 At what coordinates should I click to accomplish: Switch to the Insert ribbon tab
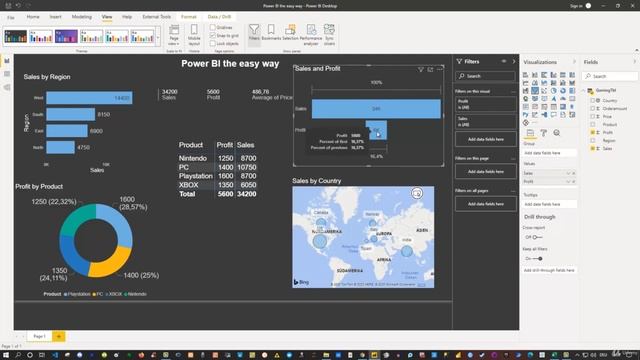(56, 17)
